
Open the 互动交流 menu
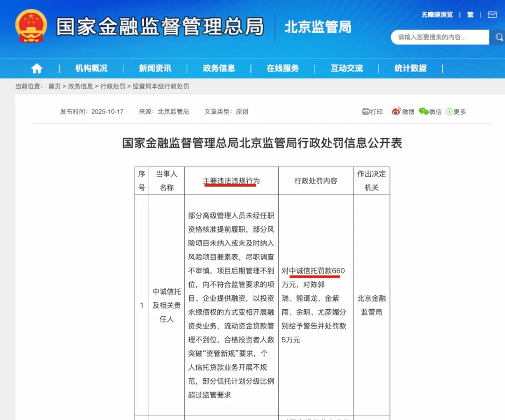(346, 68)
